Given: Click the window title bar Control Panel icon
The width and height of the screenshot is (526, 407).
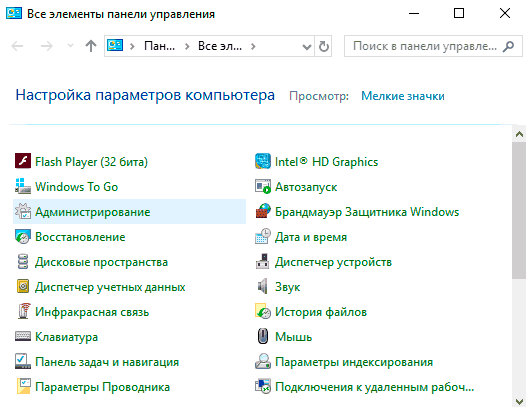Looking at the screenshot, I should 14,13.
